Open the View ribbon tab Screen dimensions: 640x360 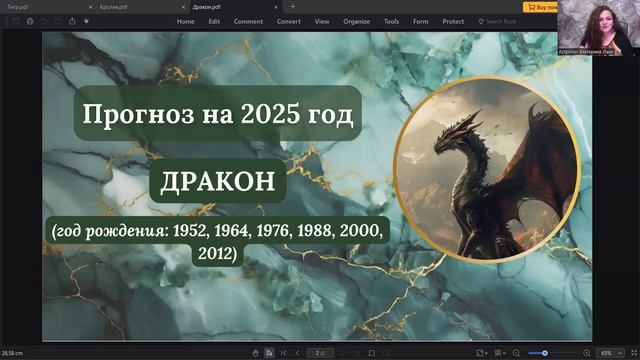[x=322, y=22]
